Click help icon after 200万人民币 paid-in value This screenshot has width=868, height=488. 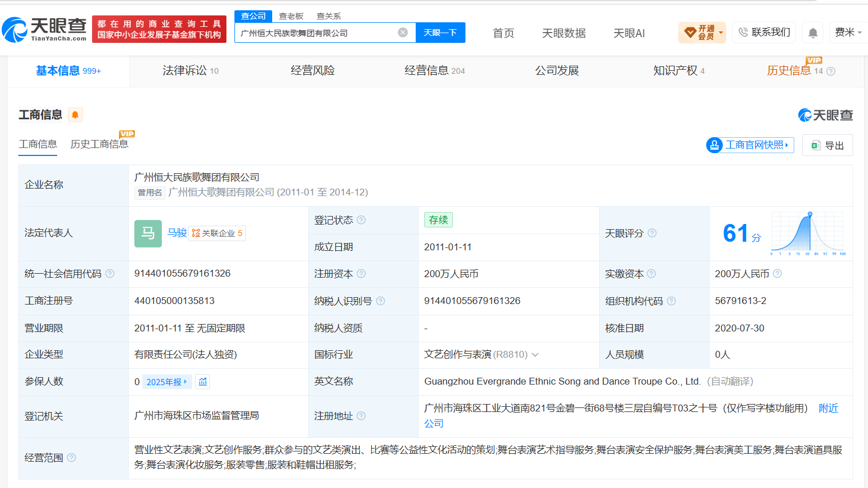coord(778,274)
